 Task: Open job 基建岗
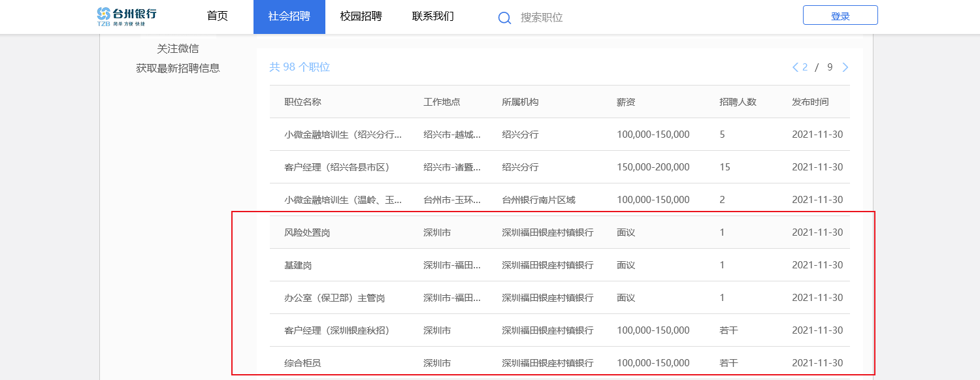pyautogui.click(x=298, y=265)
